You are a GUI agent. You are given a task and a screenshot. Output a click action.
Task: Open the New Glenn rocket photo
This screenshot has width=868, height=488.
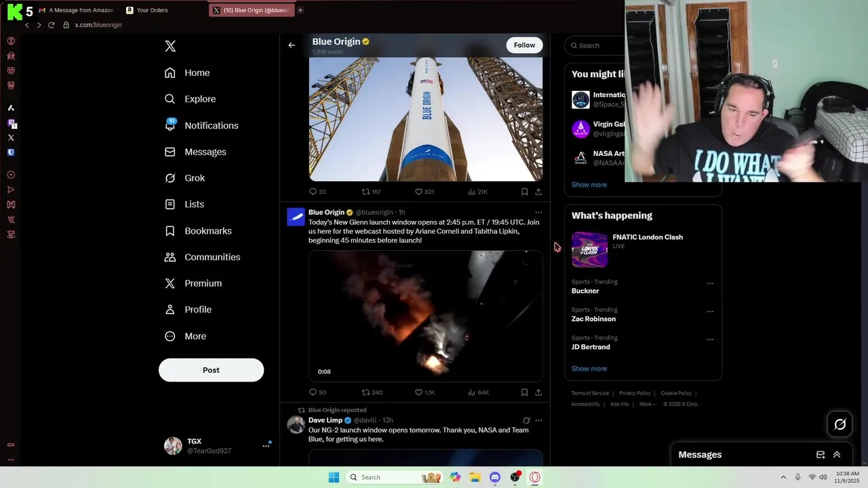(426, 119)
